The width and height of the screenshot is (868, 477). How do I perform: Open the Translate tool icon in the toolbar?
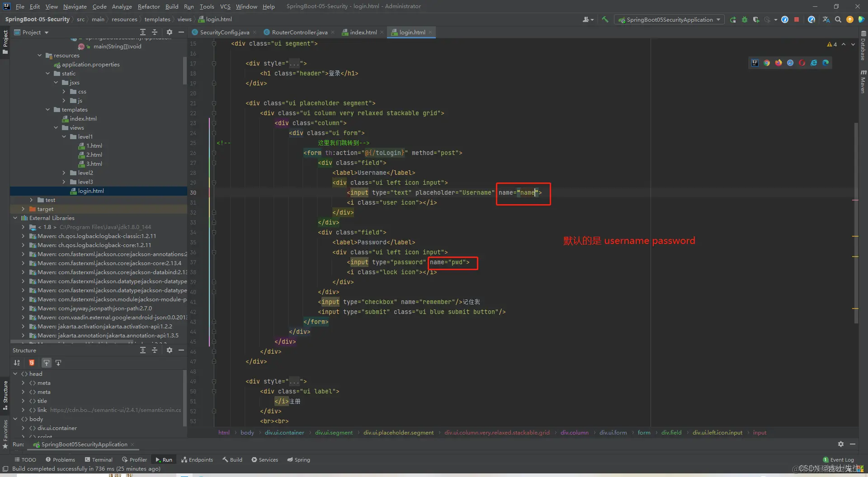coord(826,19)
